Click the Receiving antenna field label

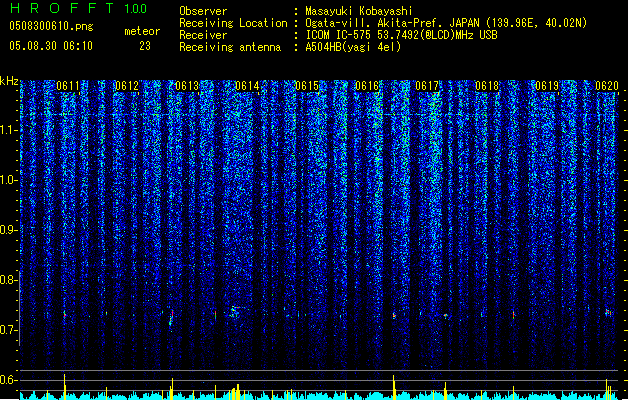click(230, 47)
